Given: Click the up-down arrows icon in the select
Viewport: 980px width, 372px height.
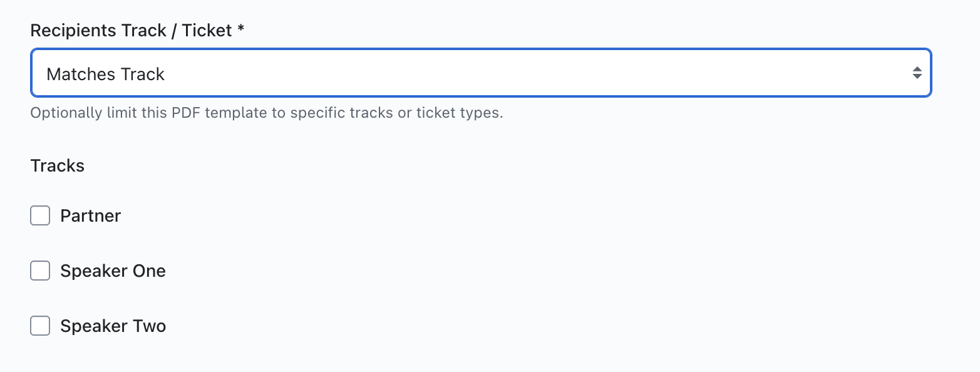Looking at the screenshot, I should click(917, 73).
